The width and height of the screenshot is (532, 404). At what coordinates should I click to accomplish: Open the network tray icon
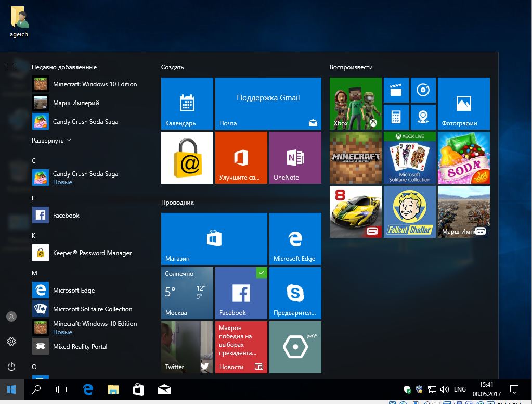pyautogui.click(x=432, y=389)
